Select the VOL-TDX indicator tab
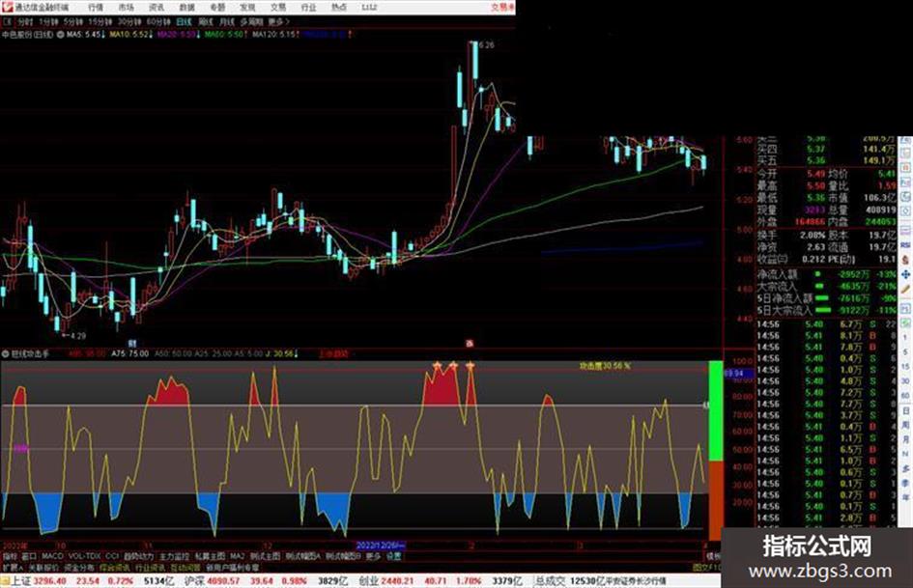This screenshot has width=913, height=588. [84, 556]
